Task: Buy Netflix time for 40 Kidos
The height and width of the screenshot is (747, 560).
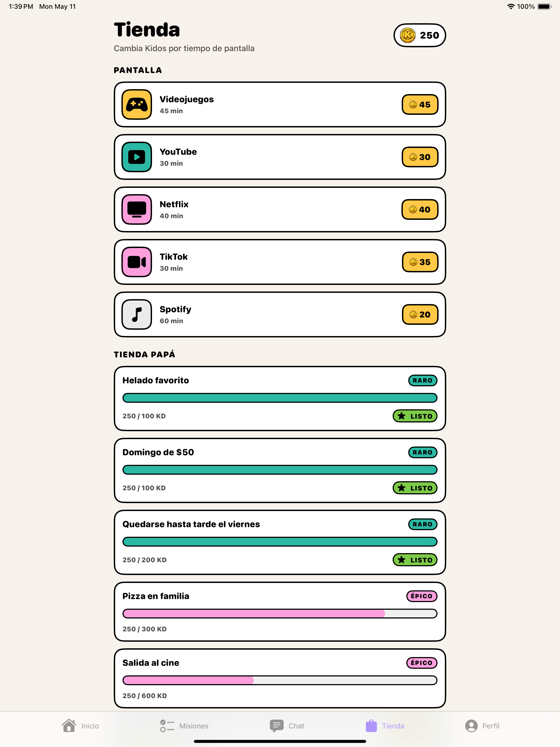Action: coord(420,209)
